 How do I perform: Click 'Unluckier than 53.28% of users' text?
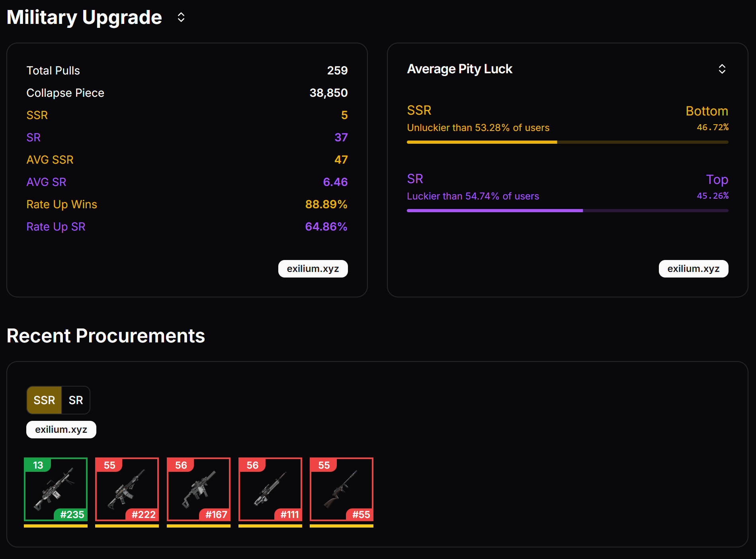(x=478, y=128)
